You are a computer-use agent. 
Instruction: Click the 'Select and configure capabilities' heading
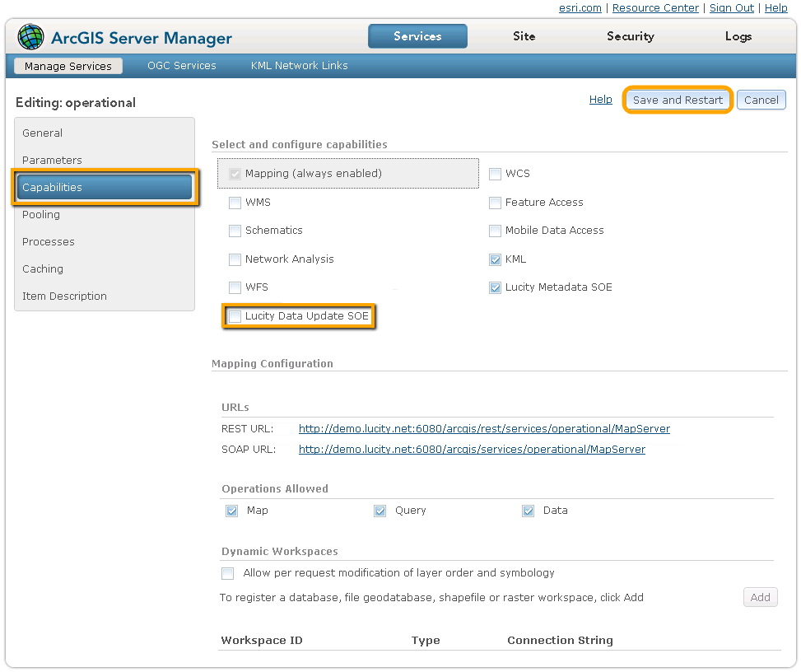click(x=300, y=145)
